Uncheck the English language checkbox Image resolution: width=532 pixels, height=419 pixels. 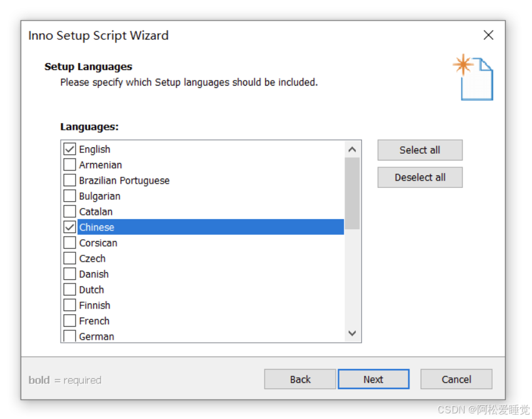point(69,149)
